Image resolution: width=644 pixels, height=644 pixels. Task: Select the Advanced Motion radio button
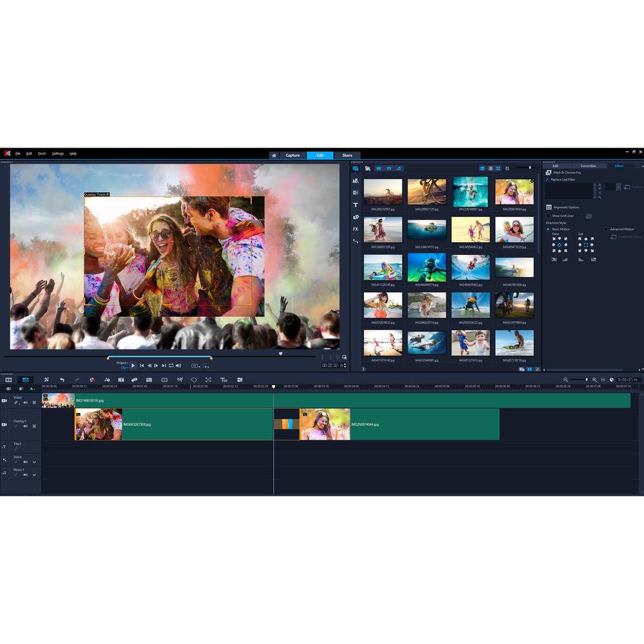coord(606,229)
